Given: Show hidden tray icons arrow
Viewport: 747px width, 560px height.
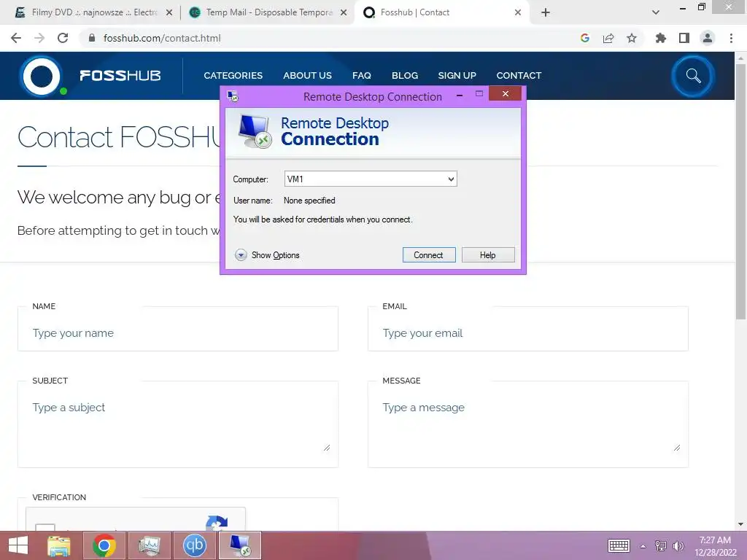Looking at the screenshot, I should click(x=643, y=546).
